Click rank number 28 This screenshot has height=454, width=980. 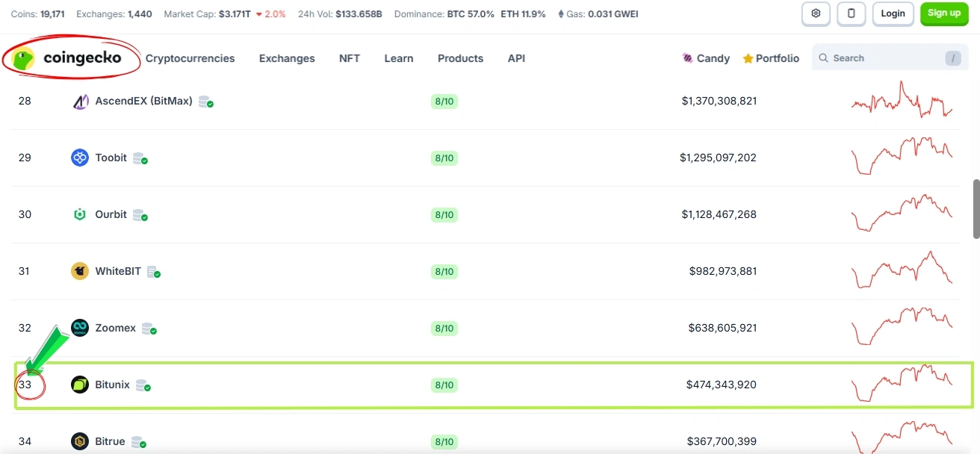click(25, 101)
